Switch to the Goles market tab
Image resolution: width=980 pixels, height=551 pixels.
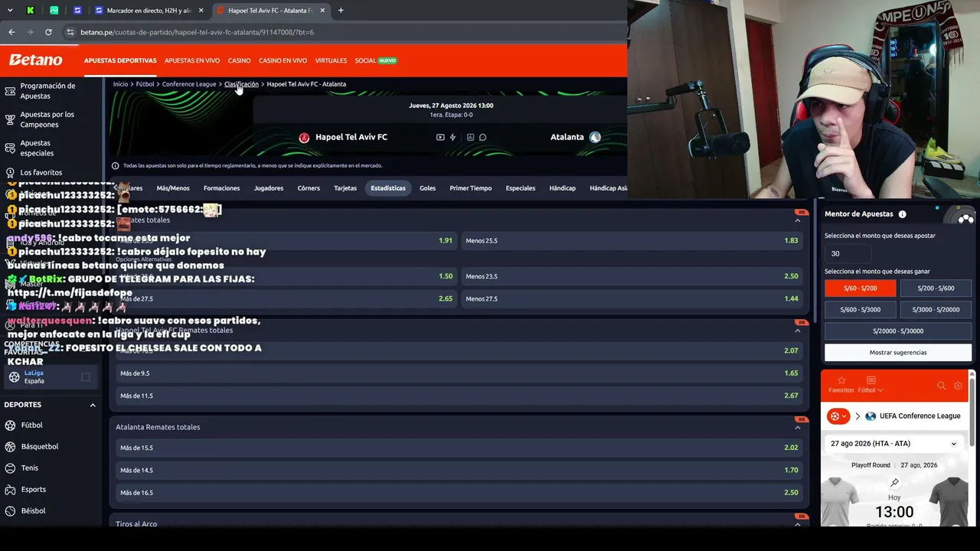point(427,188)
